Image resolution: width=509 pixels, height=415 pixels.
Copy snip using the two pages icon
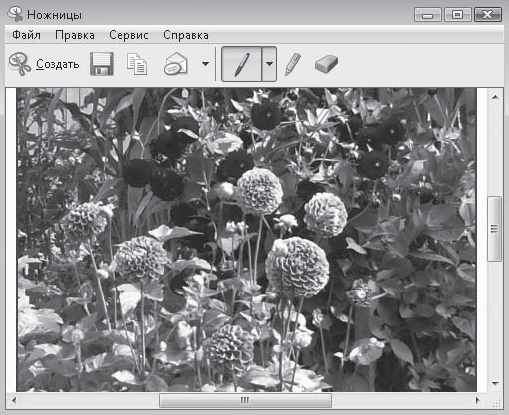coord(137,64)
